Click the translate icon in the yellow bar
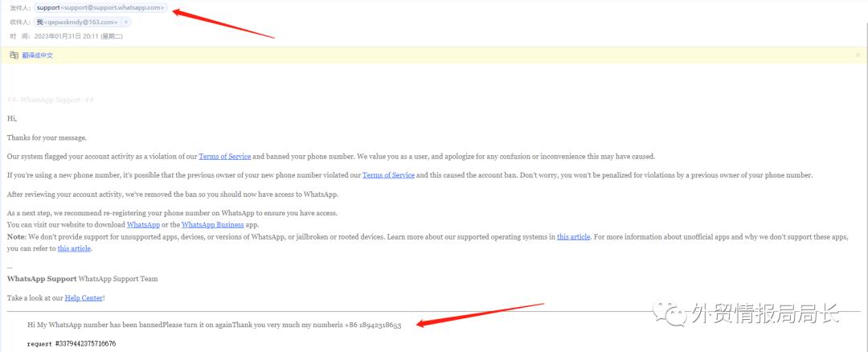The width and height of the screenshot is (868, 352). 14,55
